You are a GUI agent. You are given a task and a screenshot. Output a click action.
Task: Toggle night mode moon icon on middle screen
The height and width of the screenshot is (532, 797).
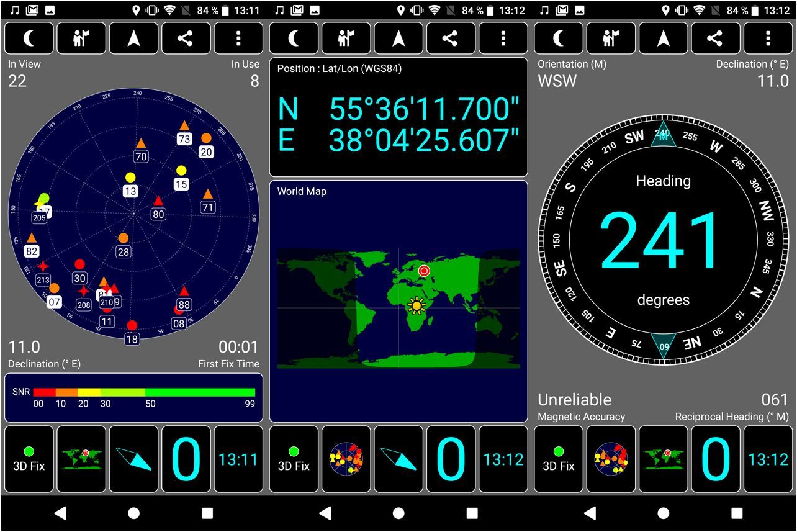(294, 38)
